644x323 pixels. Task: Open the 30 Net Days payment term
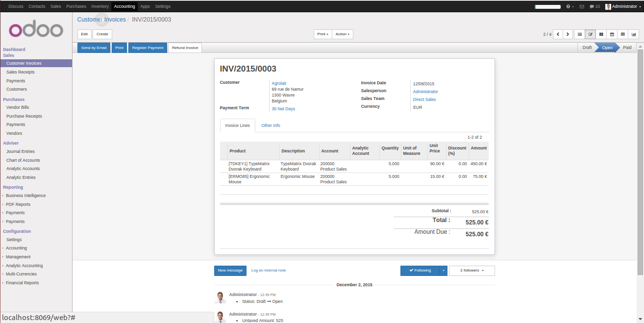point(283,109)
